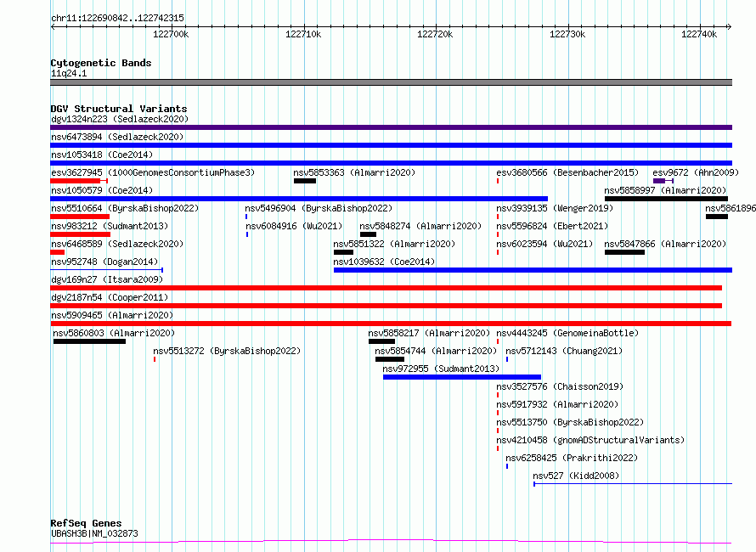Open the esv3680566 (Besenbacher2015) label
The height and width of the screenshot is (552, 756).
pos(567,172)
